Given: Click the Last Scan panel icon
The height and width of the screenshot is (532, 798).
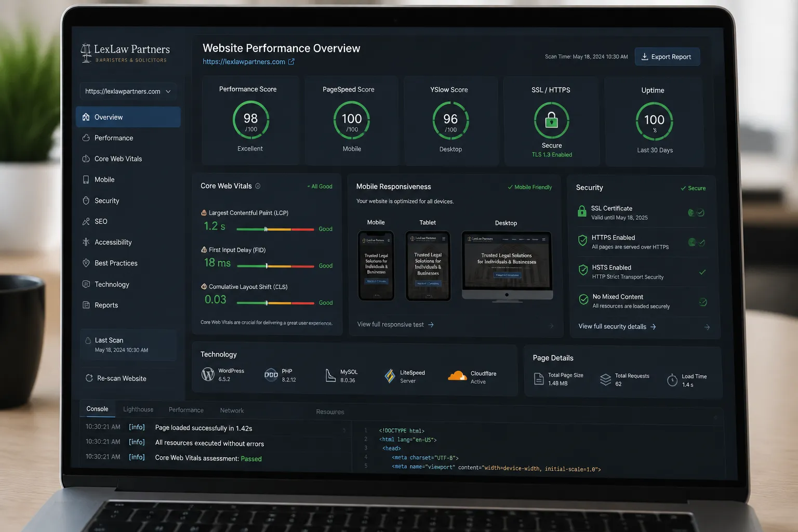Looking at the screenshot, I should tap(88, 341).
